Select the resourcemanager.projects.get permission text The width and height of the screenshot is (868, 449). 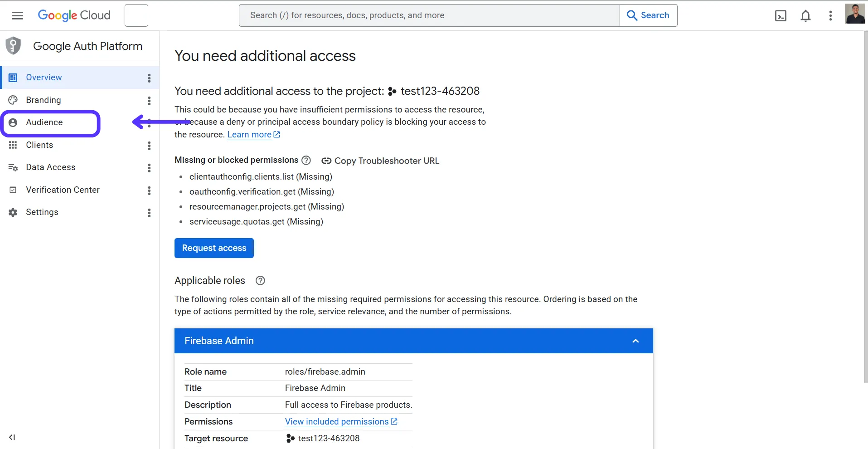point(267,207)
